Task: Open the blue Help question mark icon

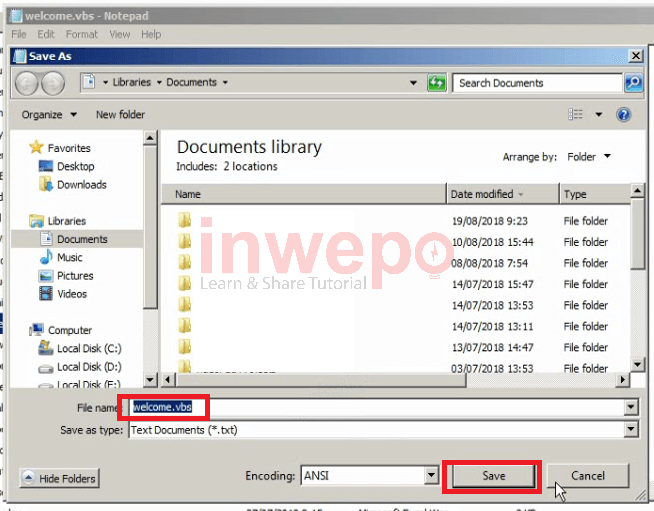Action: (624, 114)
